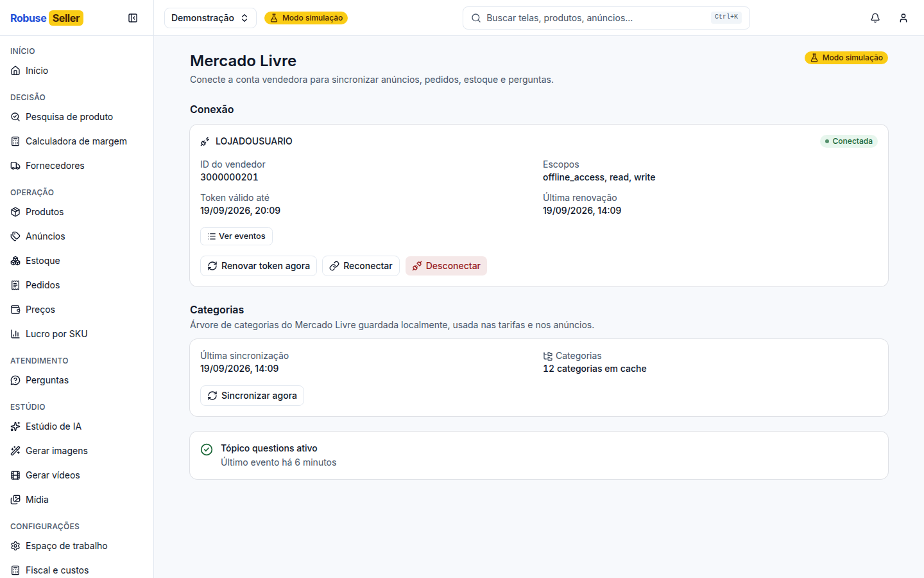Click the Estoque boxes icon
Image resolution: width=924 pixels, height=578 pixels.
click(x=15, y=261)
